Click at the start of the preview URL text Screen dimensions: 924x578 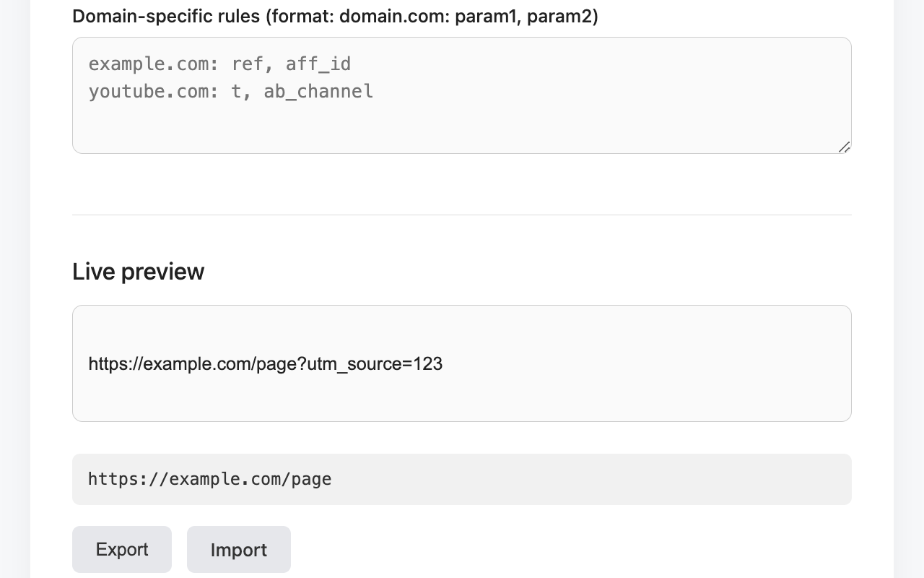pos(89,363)
